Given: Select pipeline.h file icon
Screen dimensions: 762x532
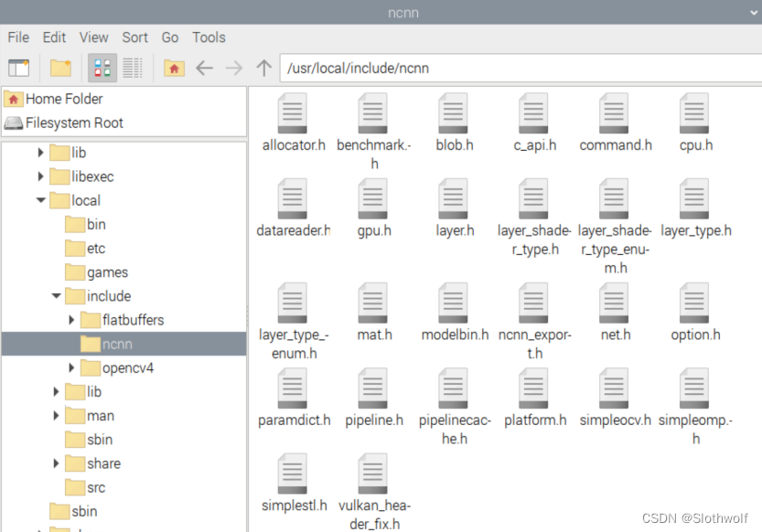Looking at the screenshot, I should click(x=372, y=388).
